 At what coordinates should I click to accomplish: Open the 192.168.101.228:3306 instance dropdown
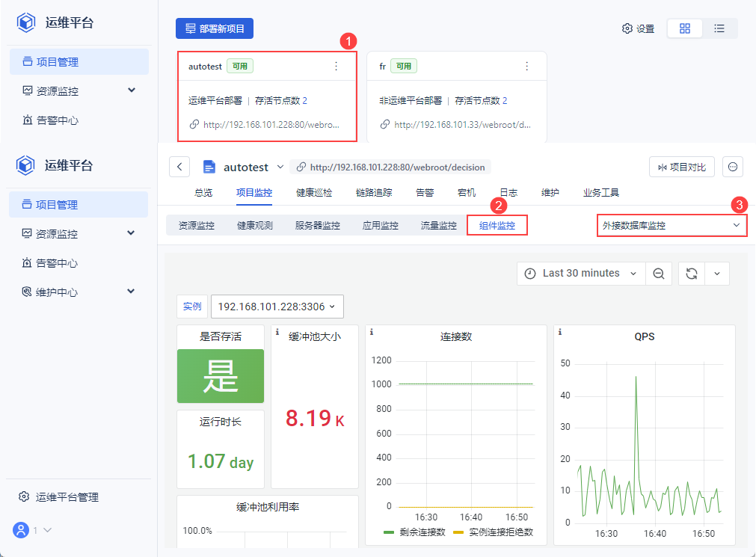click(277, 307)
